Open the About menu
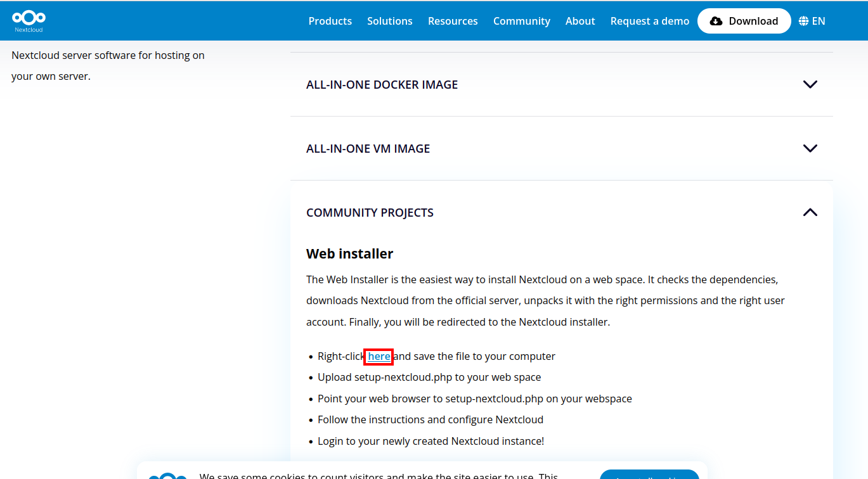Screen dimensions: 868x479 pyautogui.click(x=580, y=21)
